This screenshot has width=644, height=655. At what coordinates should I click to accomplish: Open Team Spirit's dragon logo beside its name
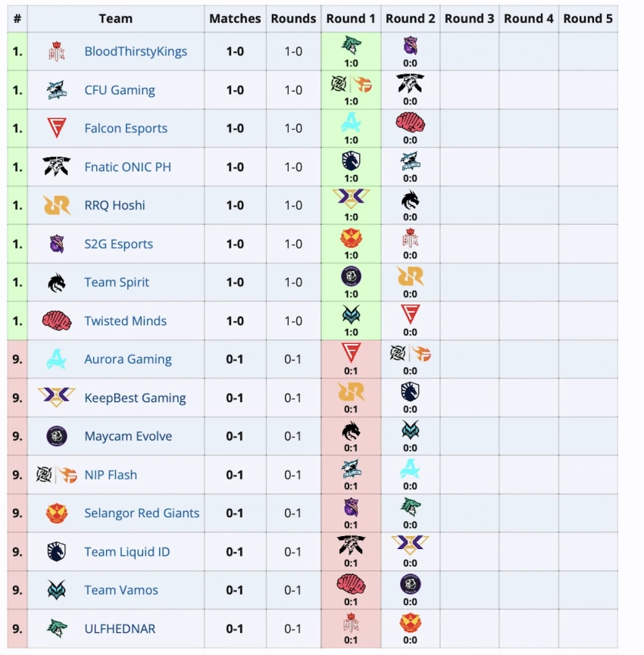coord(57,282)
